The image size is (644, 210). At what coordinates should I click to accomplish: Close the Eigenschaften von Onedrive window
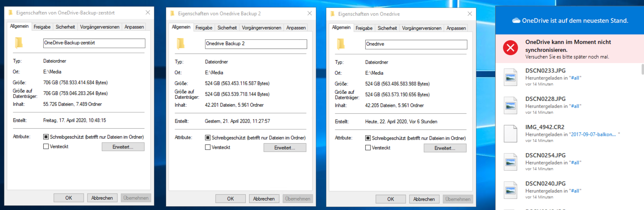[x=470, y=14]
